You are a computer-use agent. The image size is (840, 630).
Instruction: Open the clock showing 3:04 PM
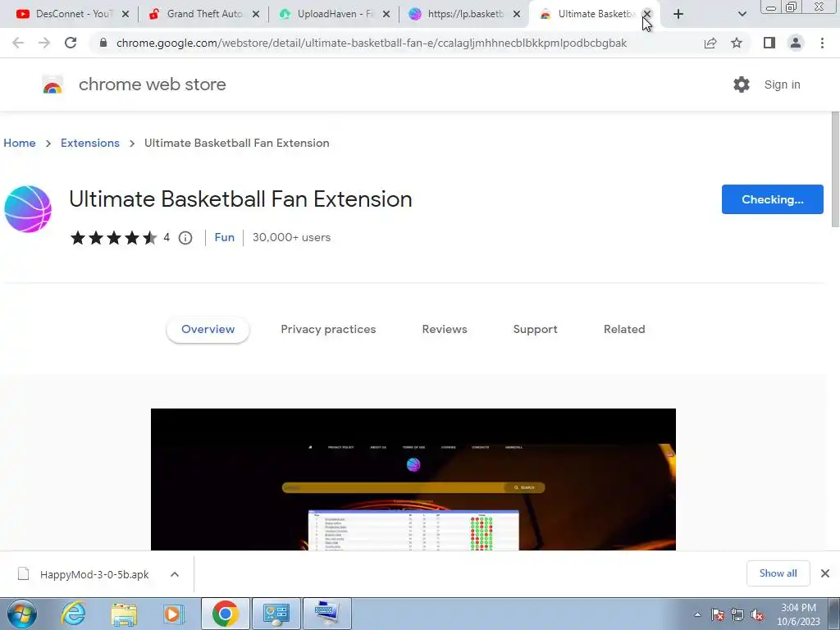pos(798,614)
